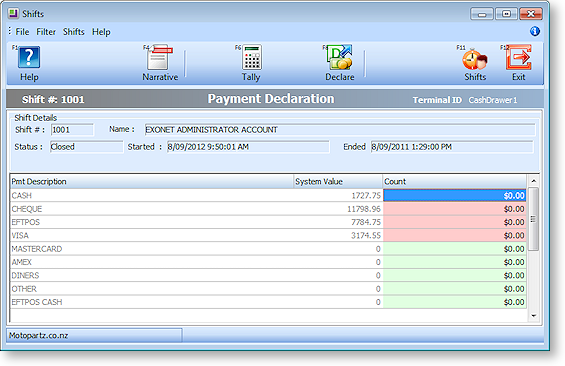Click the MASTERCARD payment description
Image resolution: width=565 pixels, height=366 pixels.
point(36,249)
